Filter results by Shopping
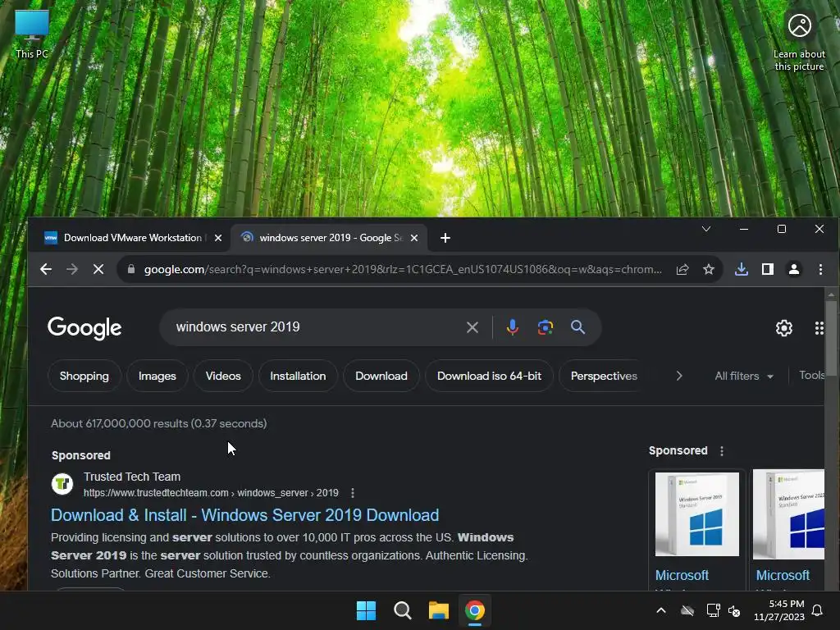The width and height of the screenshot is (840, 630). (84, 376)
